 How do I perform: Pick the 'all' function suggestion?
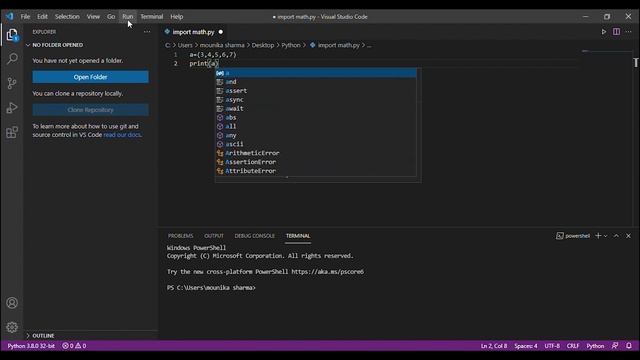click(316, 127)
